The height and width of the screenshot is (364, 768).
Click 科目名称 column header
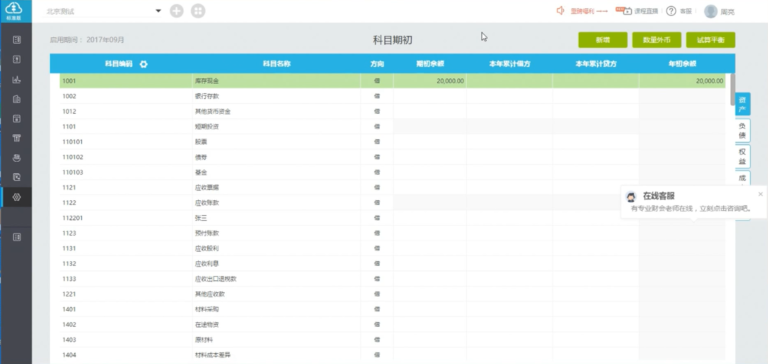(x=277, y=64)
